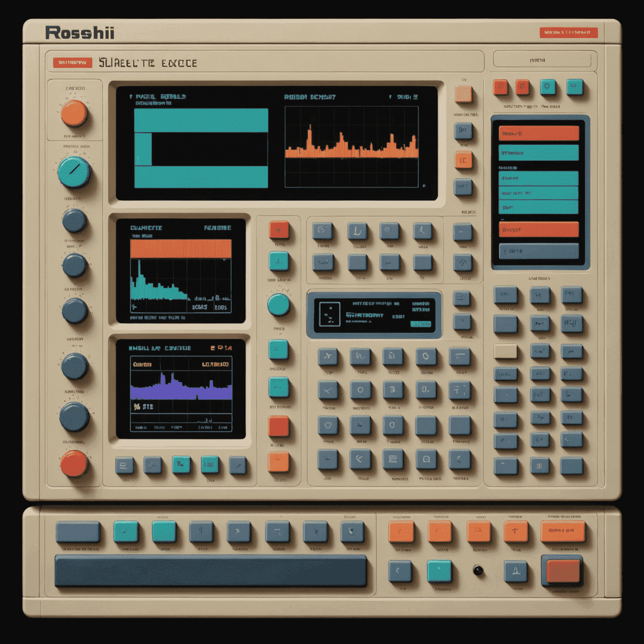Hit the blue x key in the bottom strip
Screen dimensions: 644x644
[238, 531]
